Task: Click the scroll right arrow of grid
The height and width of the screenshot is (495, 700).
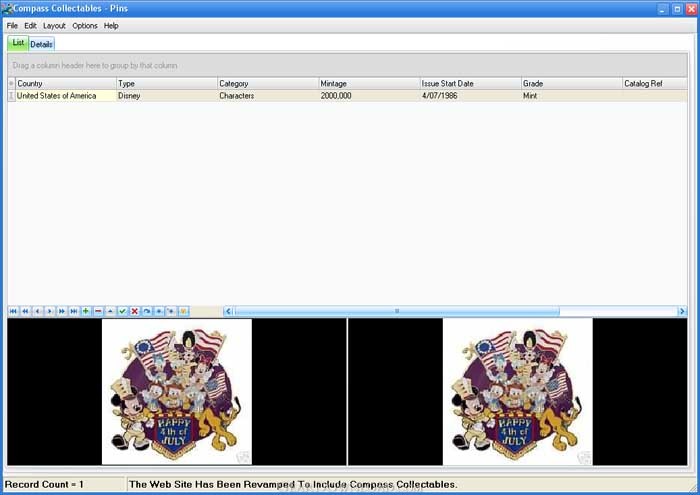Action: pyautogui.click(x=682, y=311)
